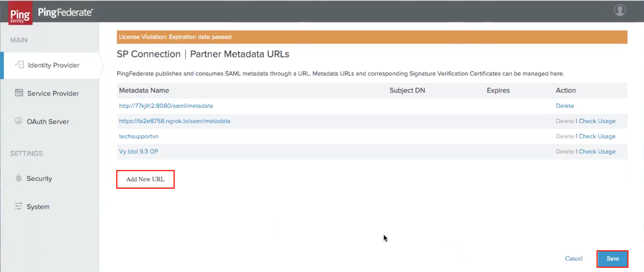
Task: Delete the 77kjlh2:8080 metadata URL
Action: (565, 106)
